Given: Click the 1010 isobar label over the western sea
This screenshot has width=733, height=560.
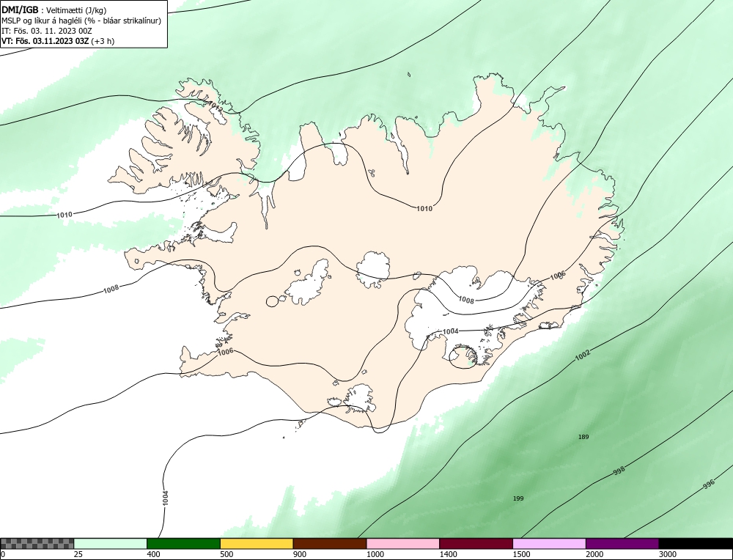Looking at the screenshot, I should tap(64, 215).
